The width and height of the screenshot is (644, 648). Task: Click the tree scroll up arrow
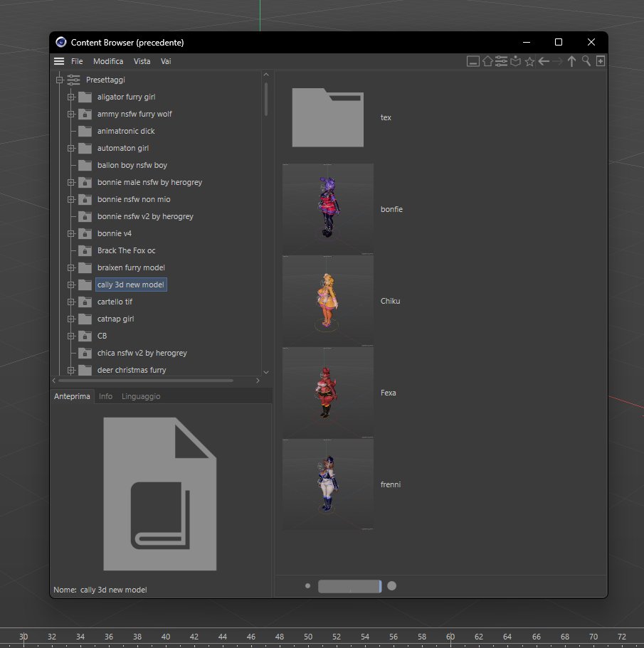pyautogui.click(x=266, y=75)
